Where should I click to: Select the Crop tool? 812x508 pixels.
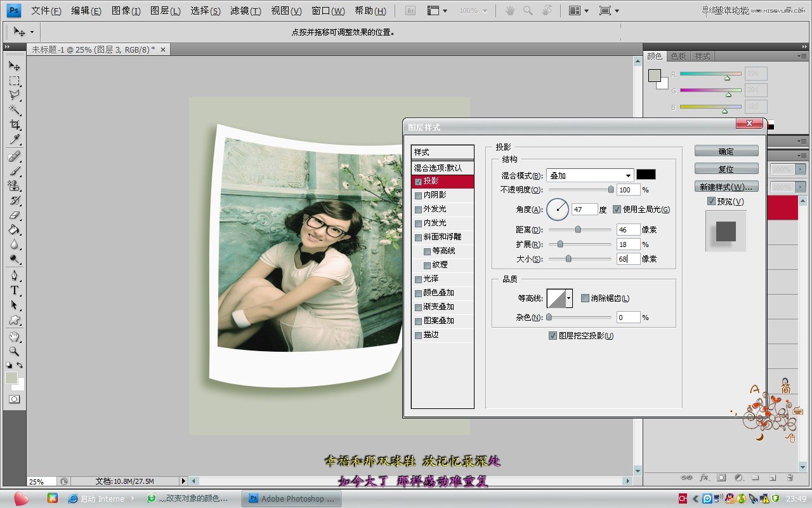(x=14, y=124)
